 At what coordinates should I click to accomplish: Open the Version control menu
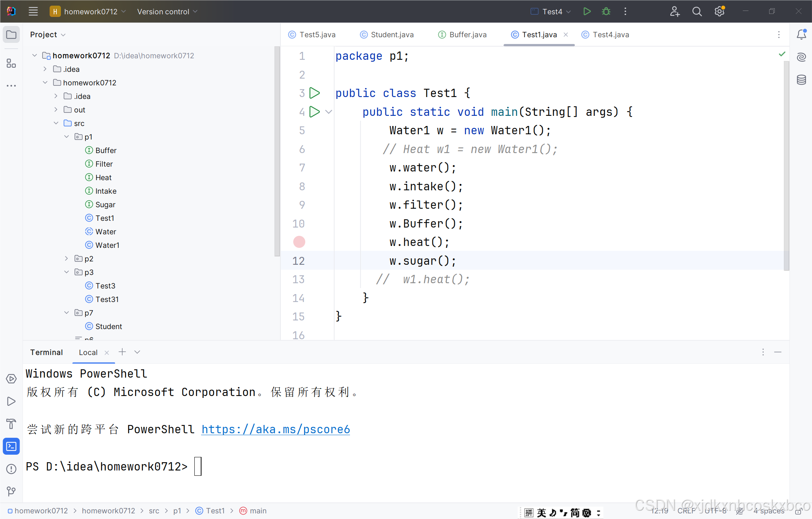pyautogui.click(x=167, y=11)
